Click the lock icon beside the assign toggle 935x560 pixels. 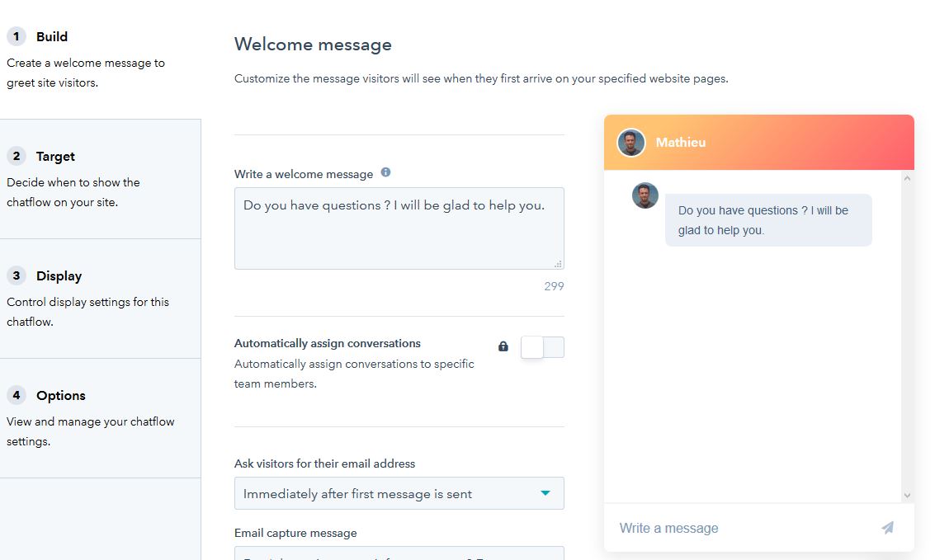(x=503, y=346)
